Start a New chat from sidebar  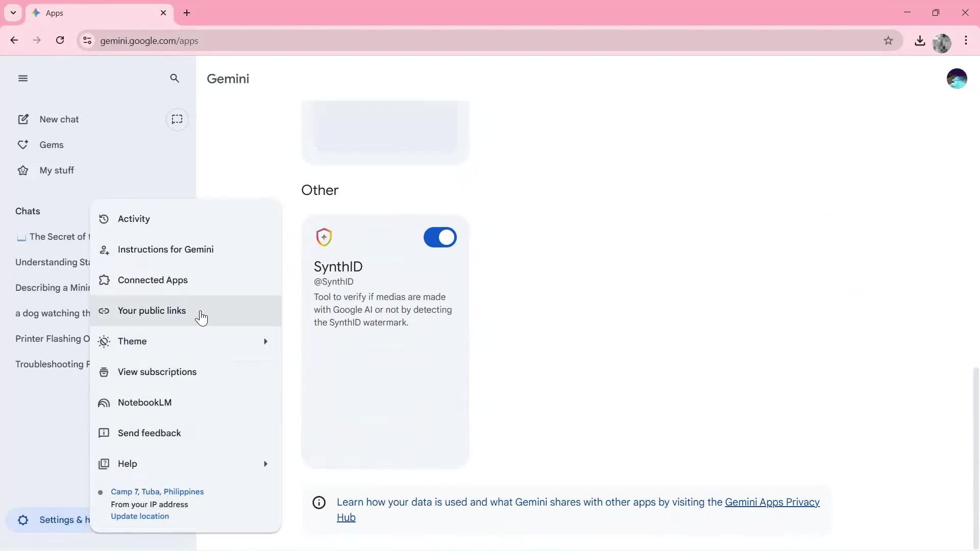(x=59, y=119)
